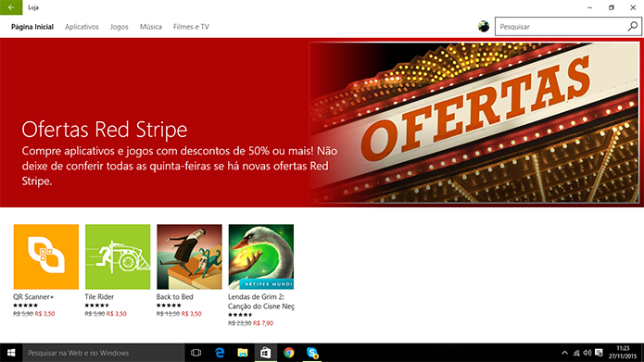Screen dimensions: 644x362
Task: Open Task View on the taskbar
Action: 196,353
